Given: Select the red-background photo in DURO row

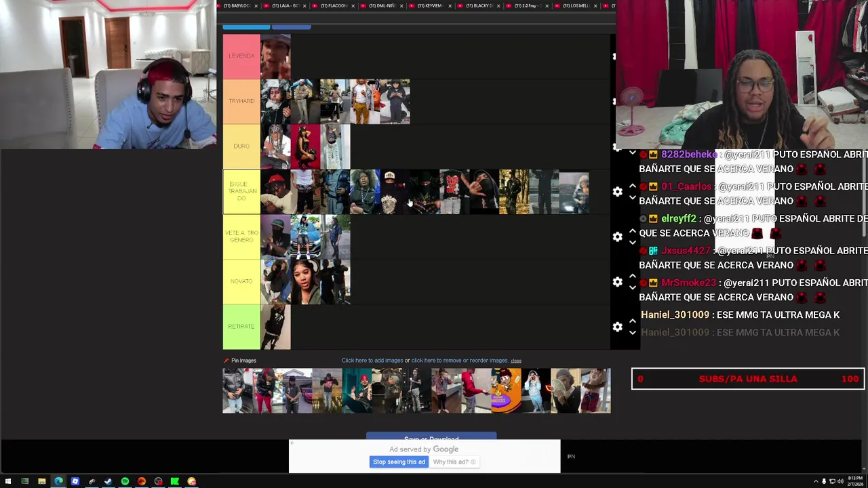Looking at the screenshot, I should 305,146.
